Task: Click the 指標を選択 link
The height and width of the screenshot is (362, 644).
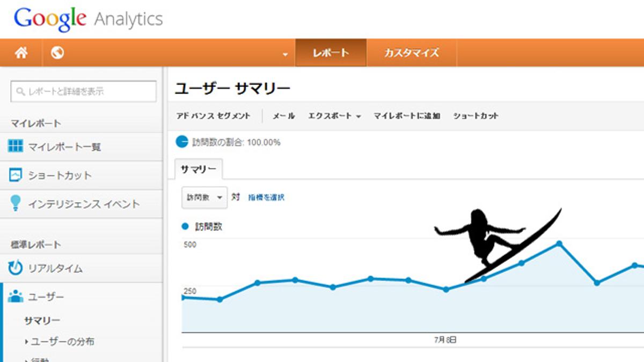Action: tap(266, 197)
